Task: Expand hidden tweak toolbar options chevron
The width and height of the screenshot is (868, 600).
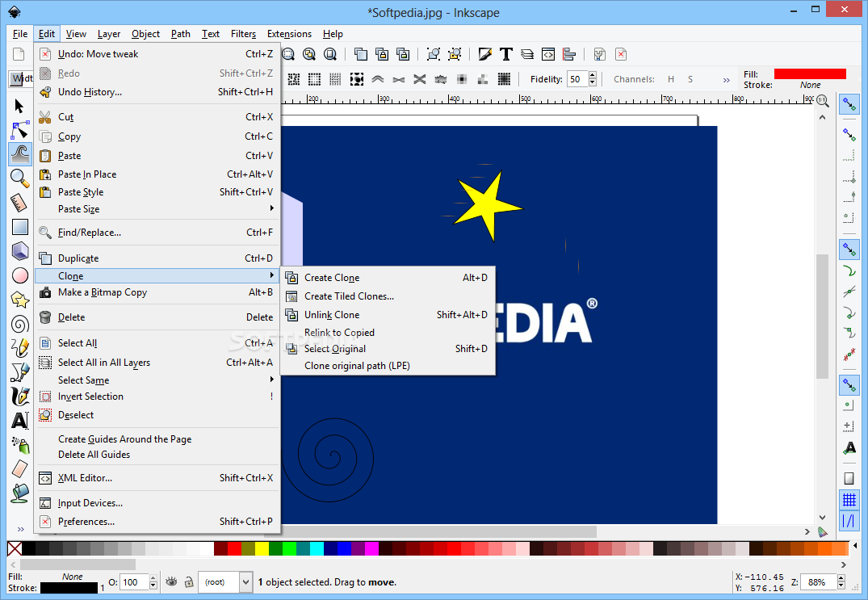Action: click(x=726, y=80)
